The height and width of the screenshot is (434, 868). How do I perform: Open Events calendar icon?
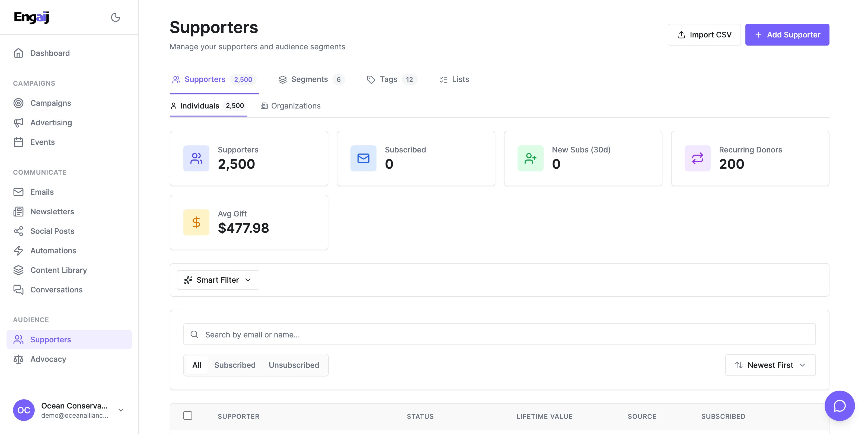pos(18,142)
